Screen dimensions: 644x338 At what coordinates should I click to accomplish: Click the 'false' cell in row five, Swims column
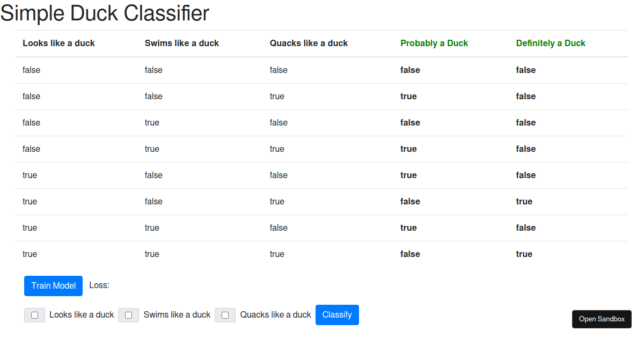(153, 175)
